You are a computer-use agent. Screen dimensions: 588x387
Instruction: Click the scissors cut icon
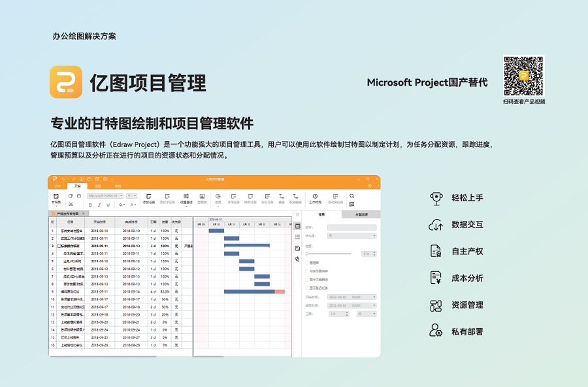tap(71, 204)
